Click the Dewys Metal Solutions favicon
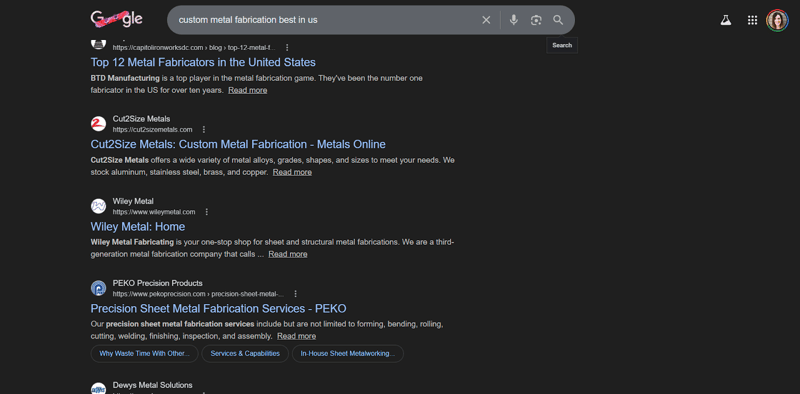Image resolution: width=800 pixels, height=394 pixels. 98,388
